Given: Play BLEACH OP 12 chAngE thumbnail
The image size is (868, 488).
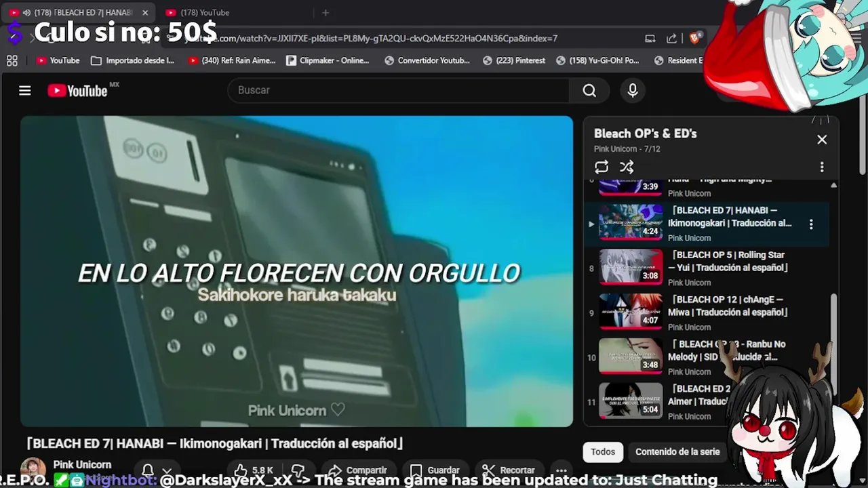Looking at the screenshot, I should [631, 310].
